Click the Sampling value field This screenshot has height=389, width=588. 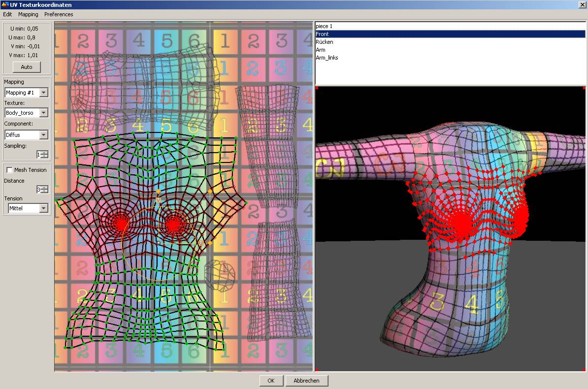tap(38, 155)
